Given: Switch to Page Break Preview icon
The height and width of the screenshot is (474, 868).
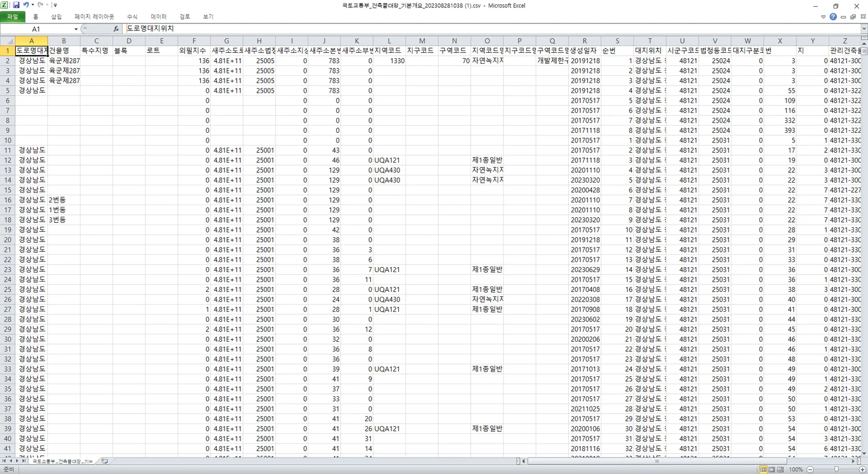Looking at the screenshot, I should 780,470.
